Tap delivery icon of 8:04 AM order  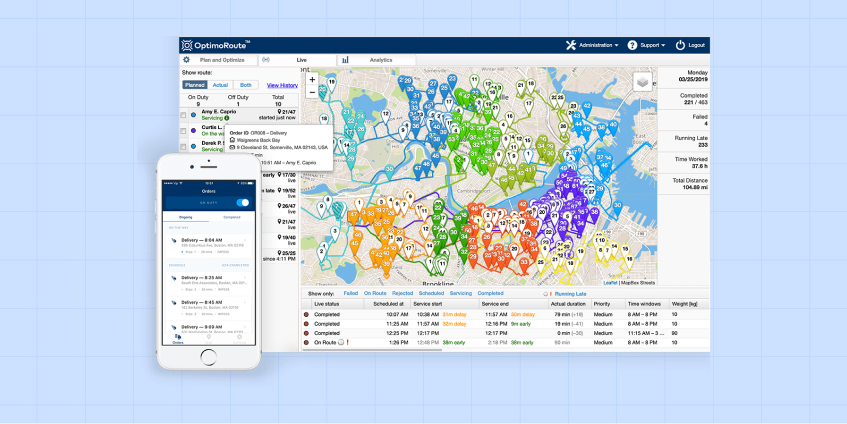[x=173, y=241]
